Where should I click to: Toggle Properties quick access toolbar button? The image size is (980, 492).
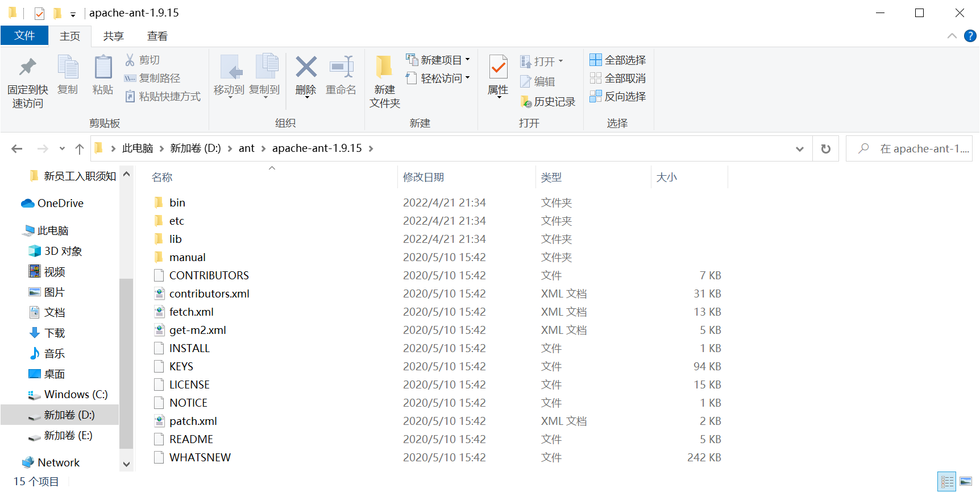point(39,13)
